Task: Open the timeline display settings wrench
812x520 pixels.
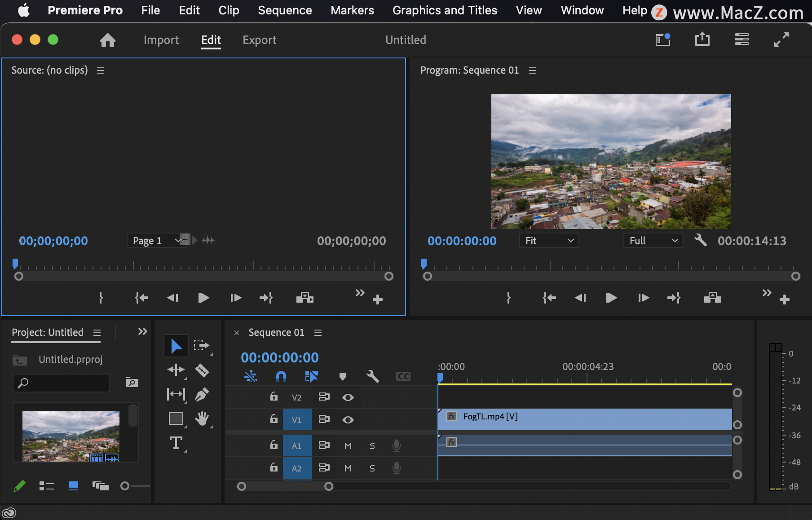Action: tap(373, 376)
